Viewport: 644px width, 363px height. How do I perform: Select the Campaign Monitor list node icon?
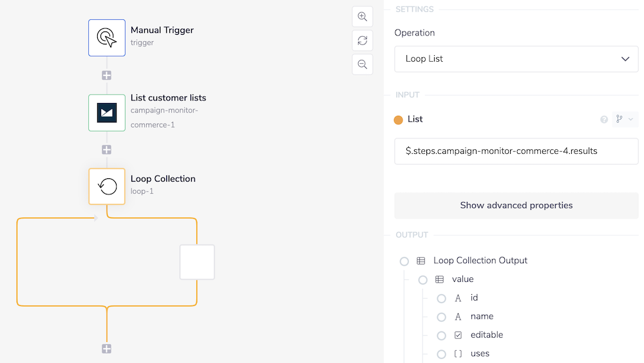107,113
